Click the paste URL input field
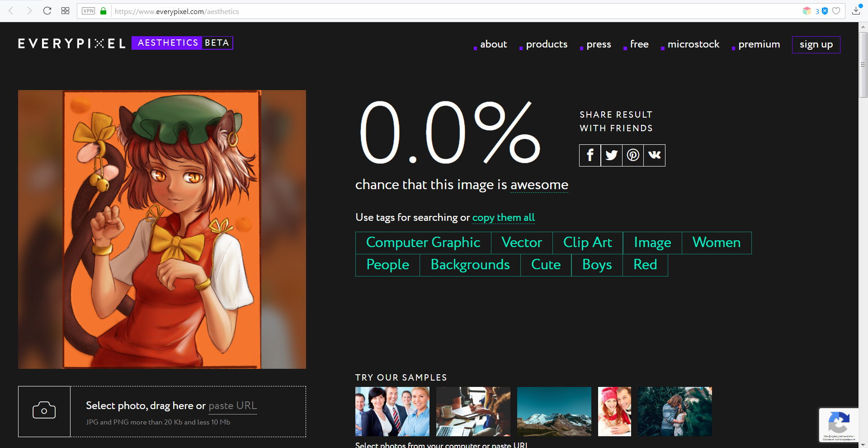868x448 pixels. click(x=233, y=406)
